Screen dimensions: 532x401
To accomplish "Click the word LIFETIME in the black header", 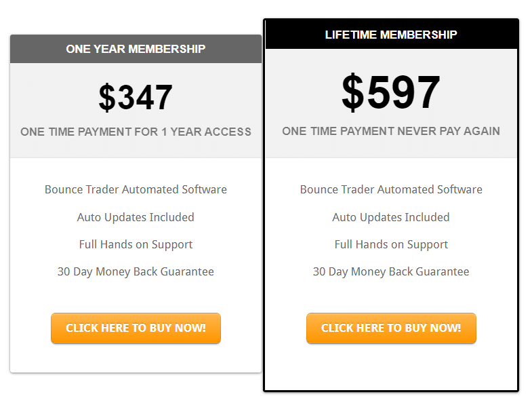I will coord(351,35).
